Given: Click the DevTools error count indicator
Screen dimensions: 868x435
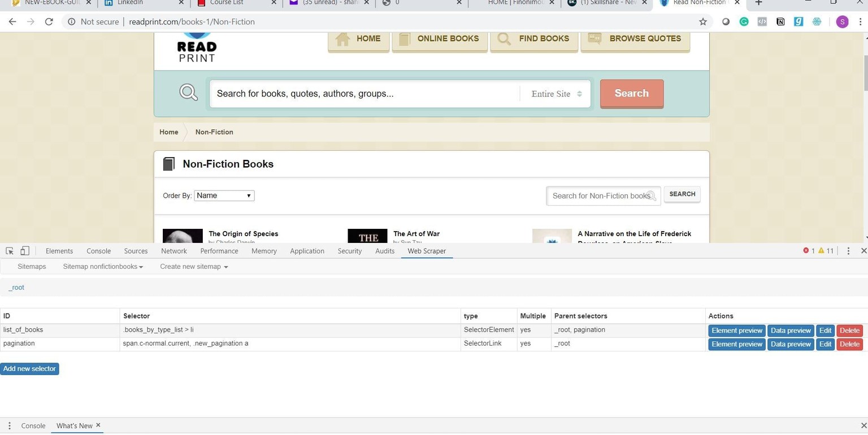Looking at the screenshot, I should [809, 251].
